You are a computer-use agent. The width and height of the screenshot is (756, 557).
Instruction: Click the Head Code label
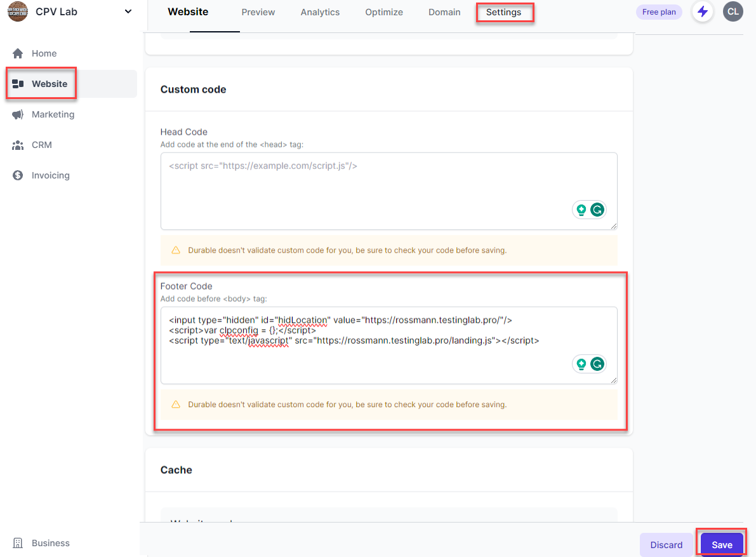pyautogui.click(x=183, y=132)
